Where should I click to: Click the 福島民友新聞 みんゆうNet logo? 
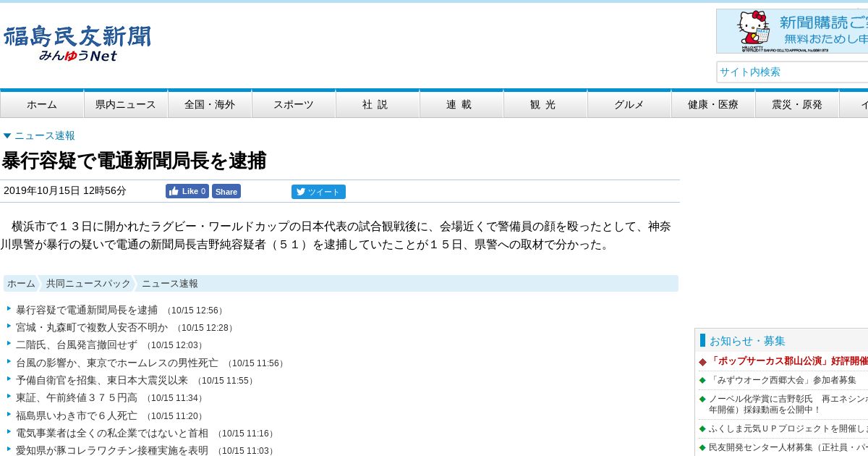pyautogui.click(x=77, y=43)
